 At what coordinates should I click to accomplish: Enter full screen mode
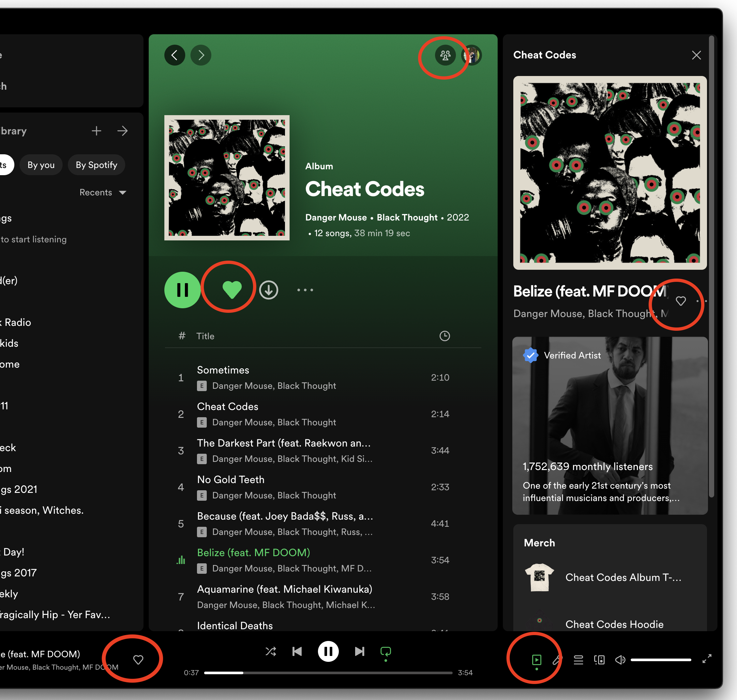[x=707, y=659]
